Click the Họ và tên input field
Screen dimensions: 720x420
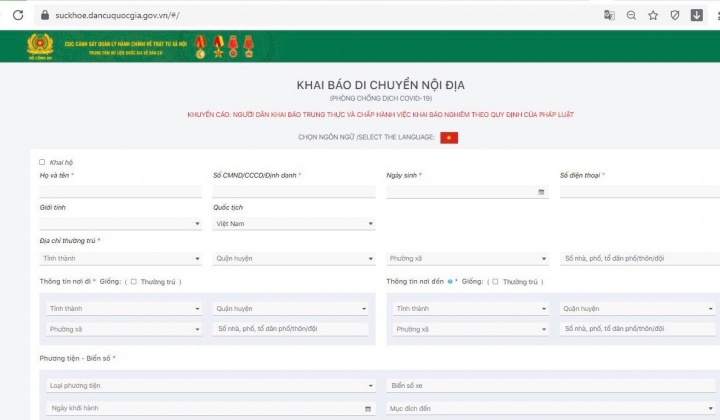(120, 191)
